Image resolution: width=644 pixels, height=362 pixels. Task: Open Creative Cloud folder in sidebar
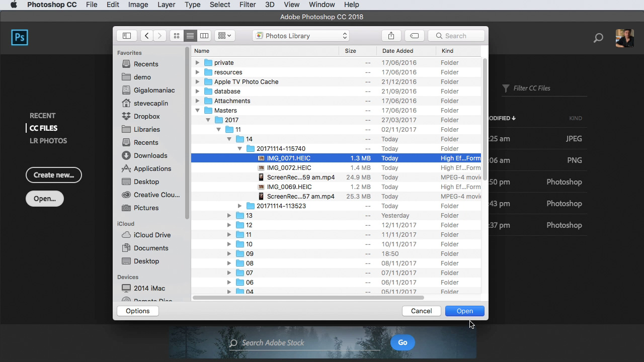[x=156, y=195]
